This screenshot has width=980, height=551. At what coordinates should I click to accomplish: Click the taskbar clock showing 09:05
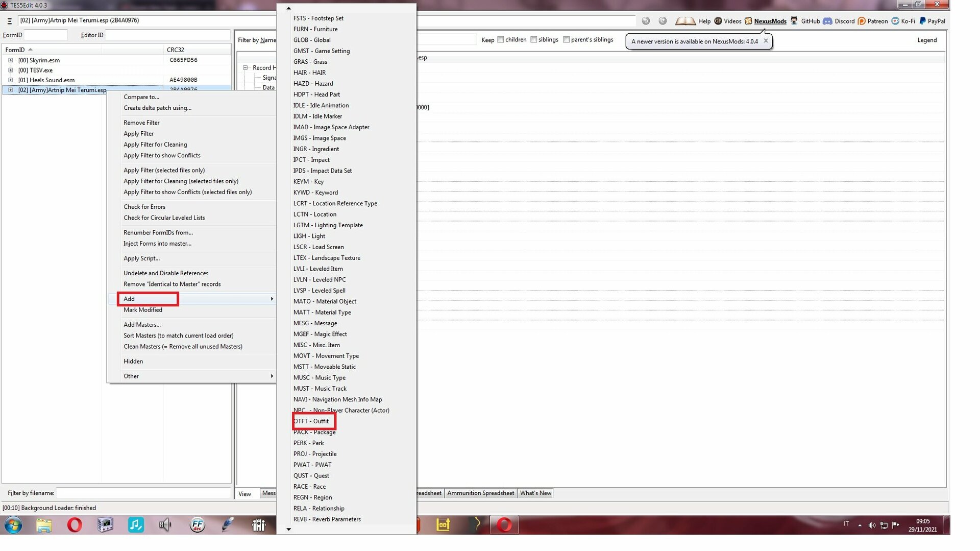[x=923, y=525]
